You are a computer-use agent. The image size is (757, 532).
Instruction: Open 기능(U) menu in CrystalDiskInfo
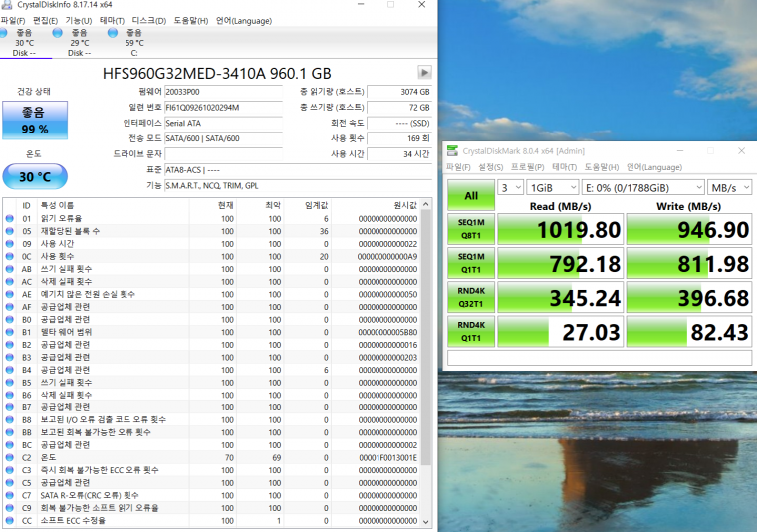click(79, 20)
